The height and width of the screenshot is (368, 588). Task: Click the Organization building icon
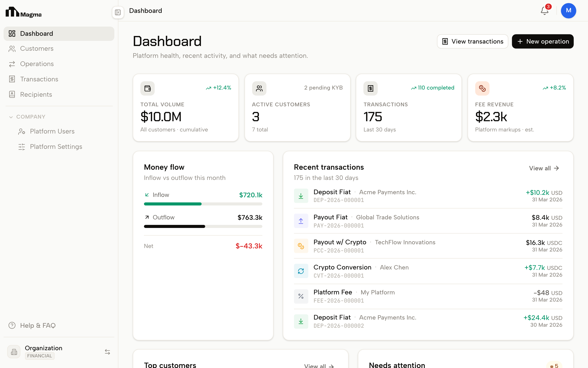point(14,352)
